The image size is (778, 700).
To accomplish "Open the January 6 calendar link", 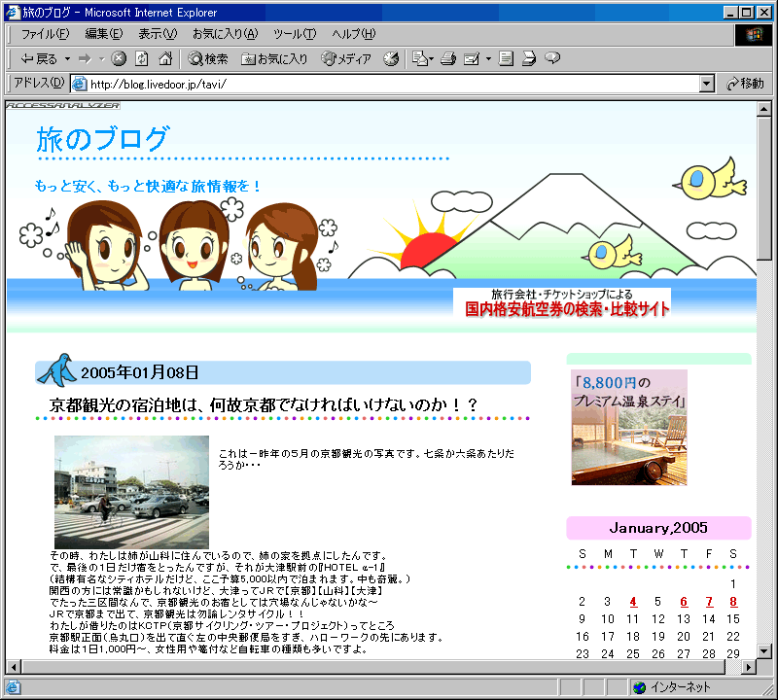I will (x=684, y=602).
